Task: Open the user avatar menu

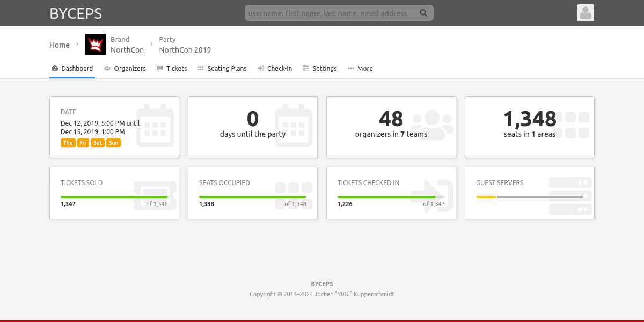Action: click(x=585, y=13)
